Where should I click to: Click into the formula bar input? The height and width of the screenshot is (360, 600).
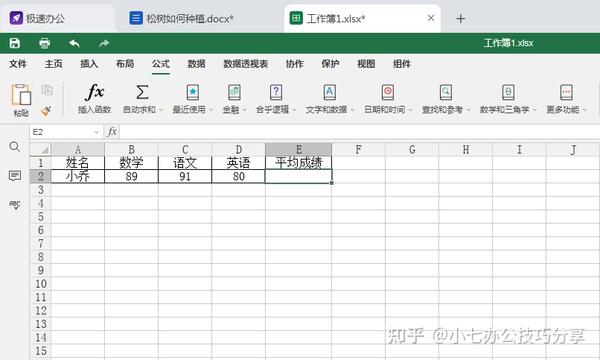pyautogui.click(x=360, y=132)
